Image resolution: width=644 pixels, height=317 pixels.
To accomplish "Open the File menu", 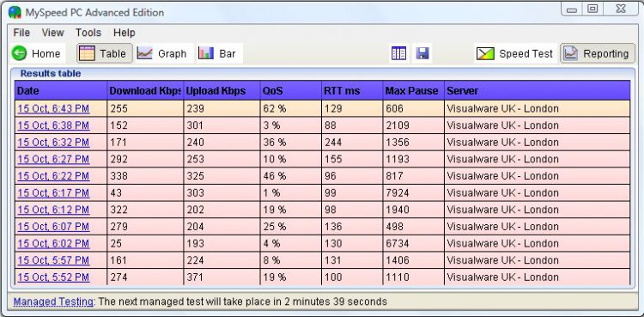I will click(x=21, y=33).
